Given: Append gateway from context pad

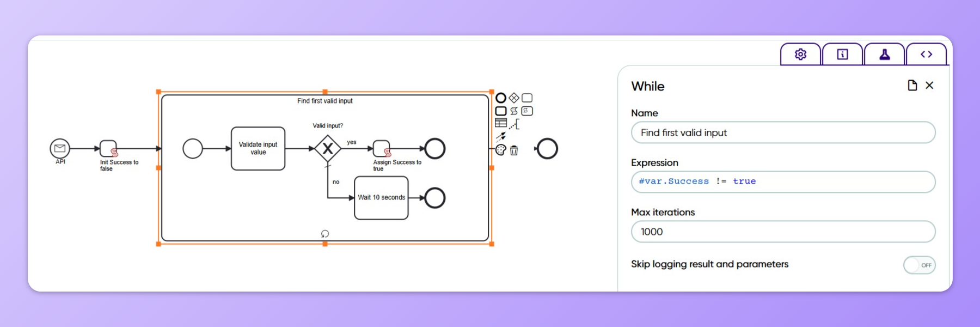Looking at the screenshot, I should coord(514,98).
